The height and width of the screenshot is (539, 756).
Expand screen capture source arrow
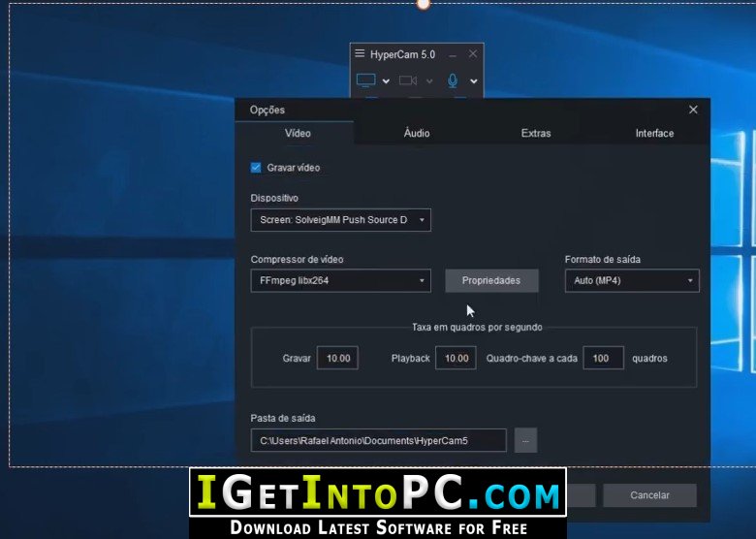386,81
